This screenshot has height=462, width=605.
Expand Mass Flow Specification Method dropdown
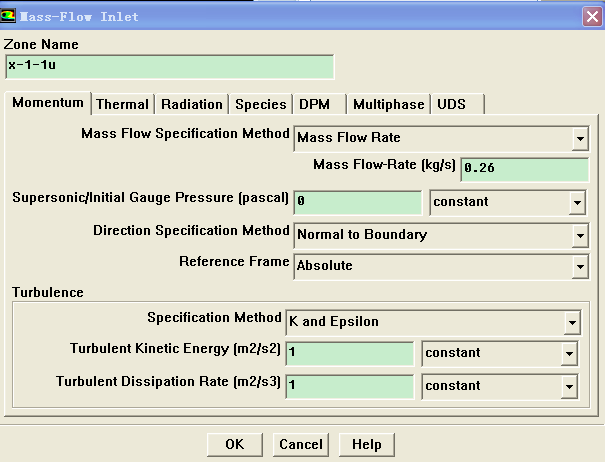pyautogui.click(x=579, y=138)
